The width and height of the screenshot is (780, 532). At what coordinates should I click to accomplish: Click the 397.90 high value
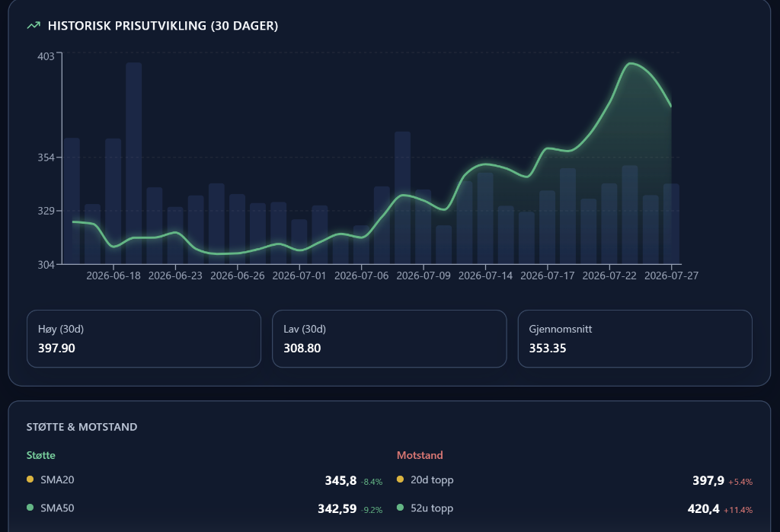pyautogui.click(x=56, y=349)
